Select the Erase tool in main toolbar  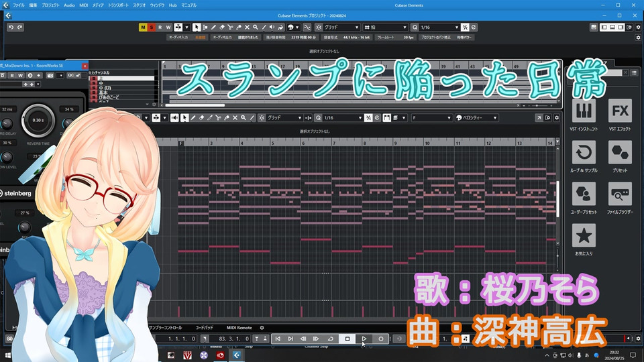(222, 27)
